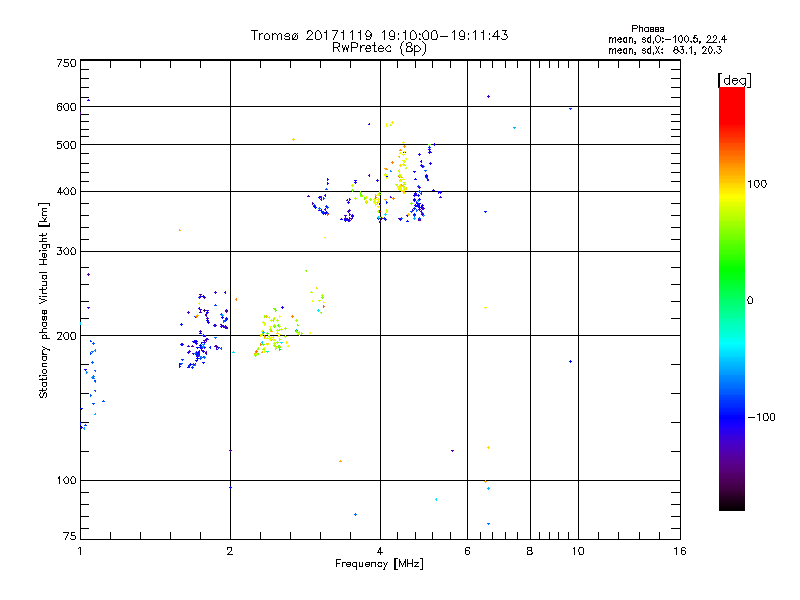Screen dimensions: 800x600
Task: Click the x-axis label '8'
Action: pyautogui.click(x=530, y=551)
